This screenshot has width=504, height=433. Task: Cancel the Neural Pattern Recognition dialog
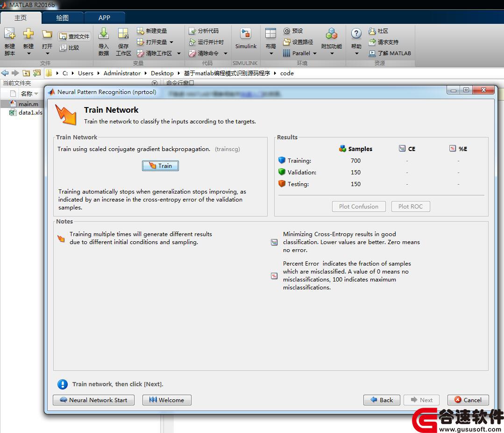click(x=468, y=400)
